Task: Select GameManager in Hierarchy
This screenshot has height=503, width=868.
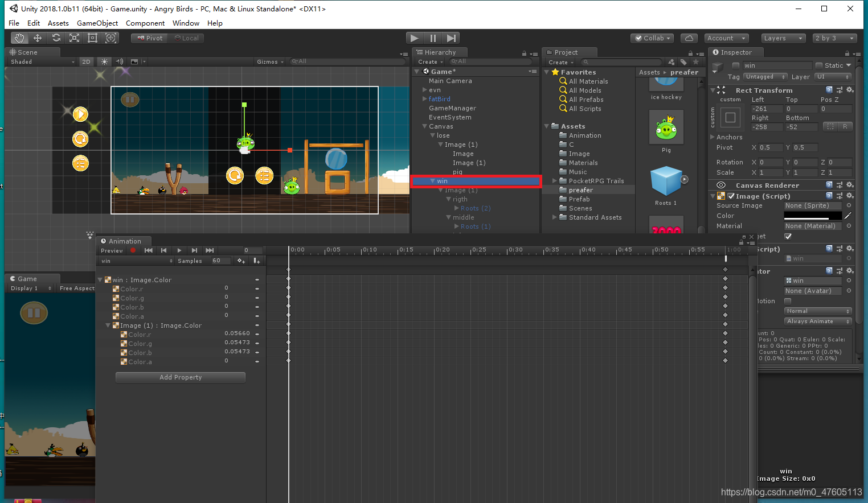Action: tap(452, 108)
